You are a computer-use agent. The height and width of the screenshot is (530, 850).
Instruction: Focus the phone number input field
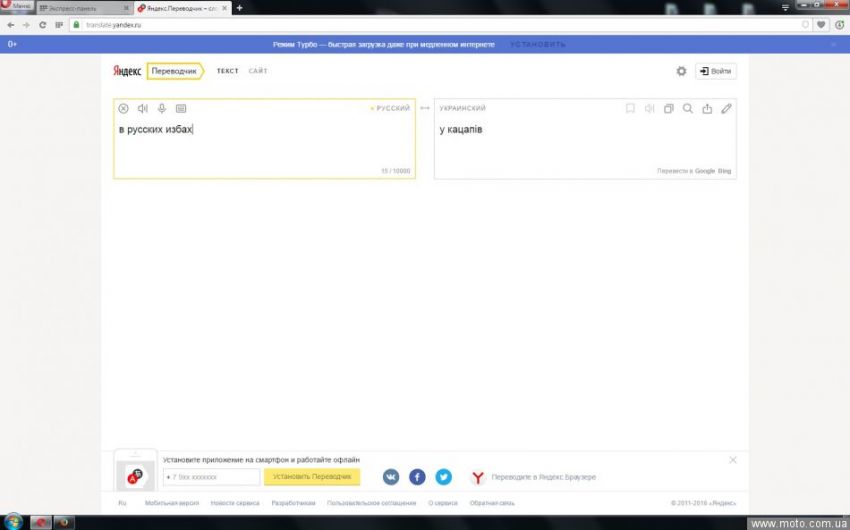coord(211,477)
